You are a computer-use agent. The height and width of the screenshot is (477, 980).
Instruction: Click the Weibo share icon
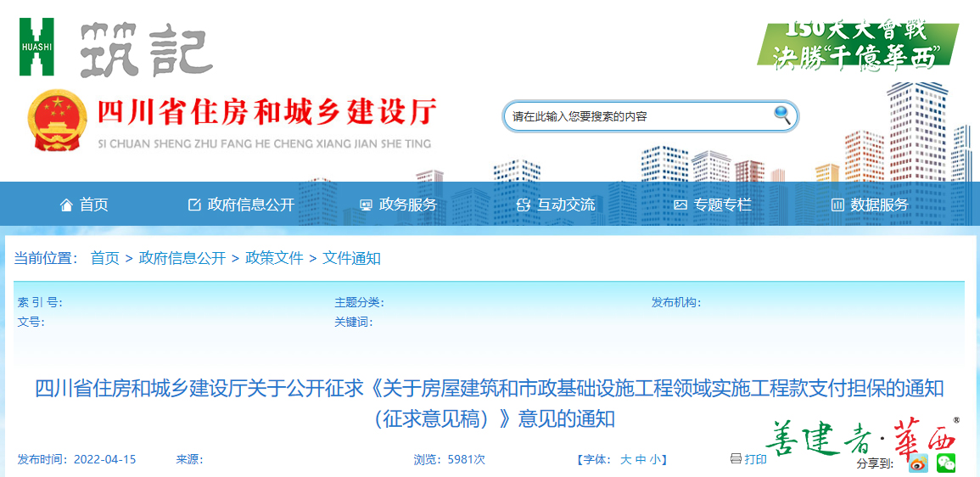[918, 463]
